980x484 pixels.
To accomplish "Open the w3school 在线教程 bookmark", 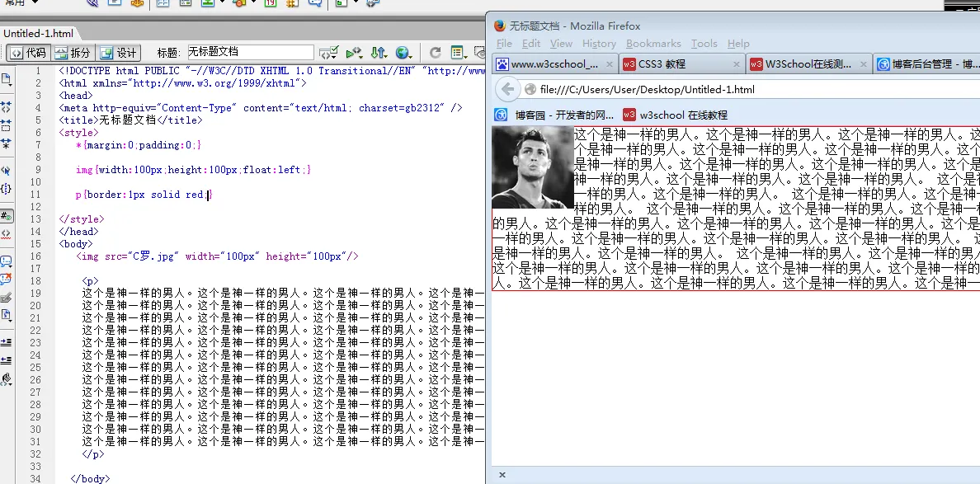I will (675, 115).
